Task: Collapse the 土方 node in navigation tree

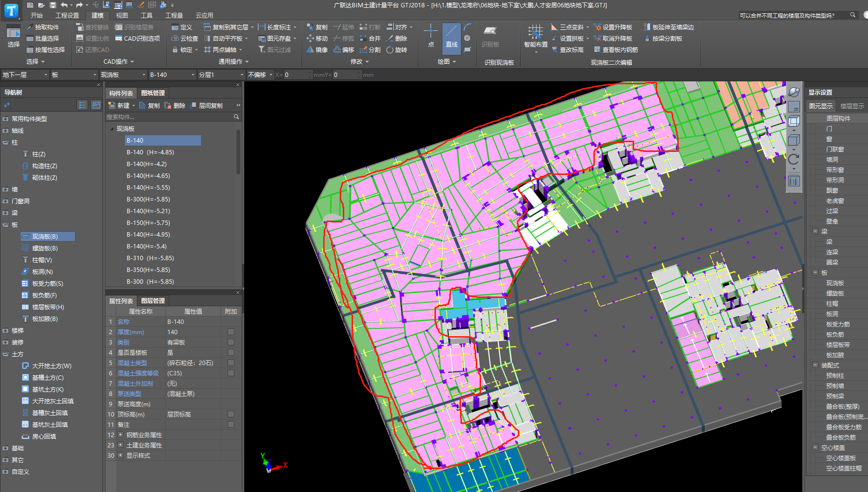Action: pyautogui.click(x=5, y=354)
